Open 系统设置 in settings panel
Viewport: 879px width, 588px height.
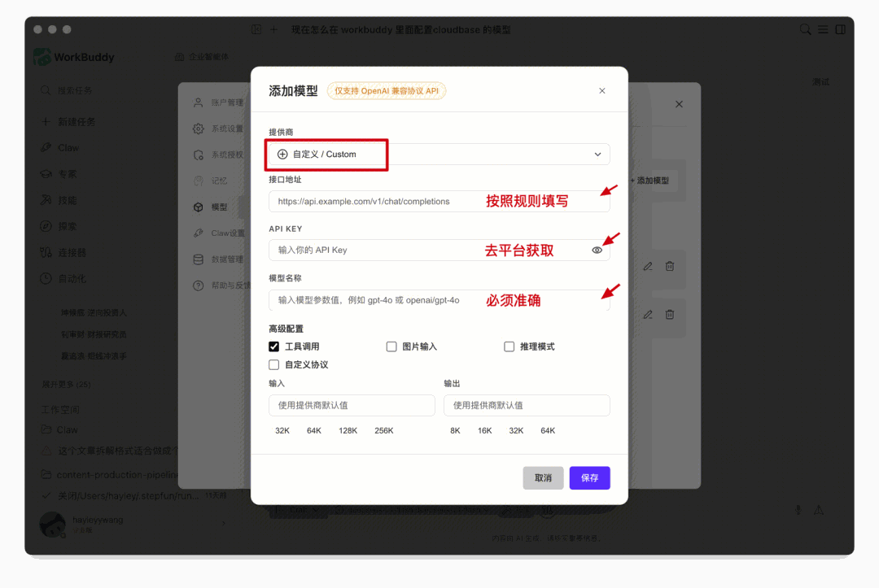tap(219, 128)
